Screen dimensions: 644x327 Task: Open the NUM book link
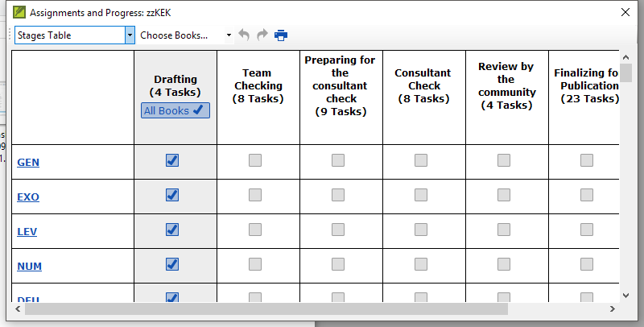30,267
